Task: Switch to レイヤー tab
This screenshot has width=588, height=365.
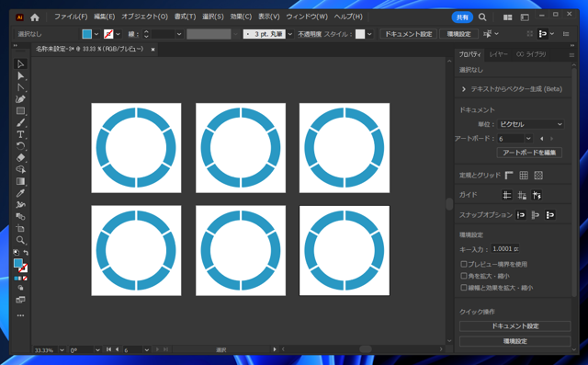Action: [499, 54]
